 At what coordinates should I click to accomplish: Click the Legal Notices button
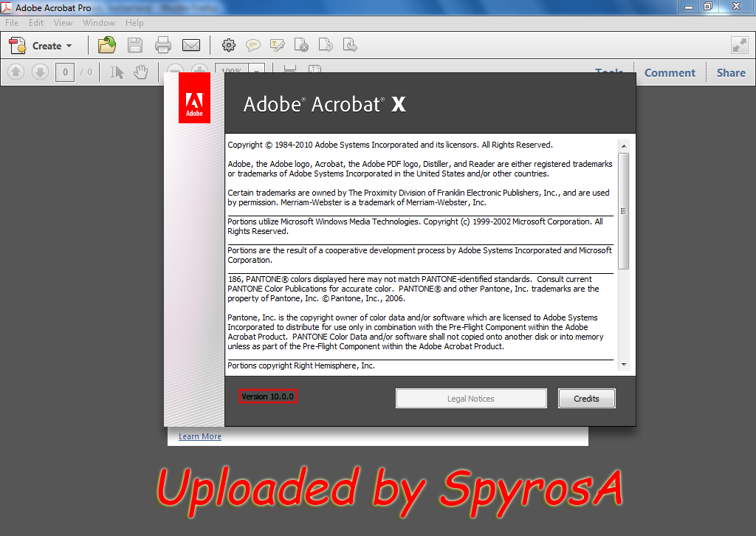[471, 399]
